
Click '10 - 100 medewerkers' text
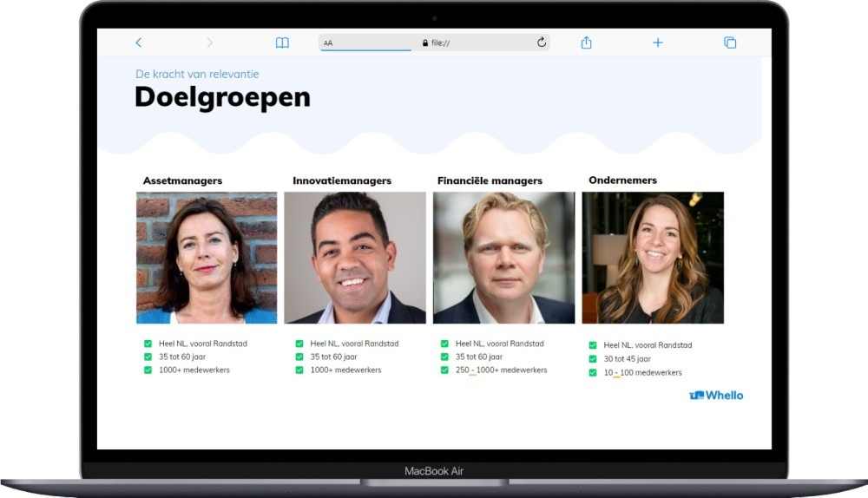pyautogui.click(x=642, y=373)
